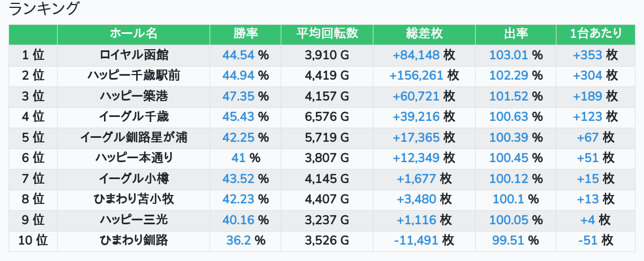Click the 1台あたり column header

coord(595,34)
